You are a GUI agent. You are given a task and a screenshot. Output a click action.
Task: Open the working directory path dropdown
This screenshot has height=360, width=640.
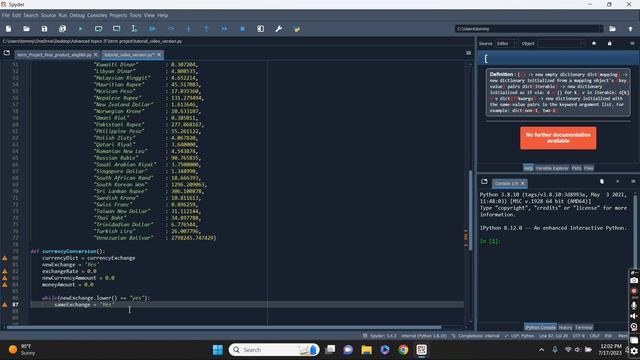(600, 29)
